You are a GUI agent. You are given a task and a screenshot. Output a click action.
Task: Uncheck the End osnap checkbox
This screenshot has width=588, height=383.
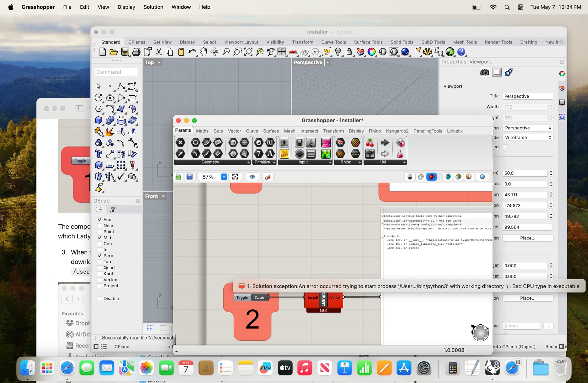click(100, 220)
